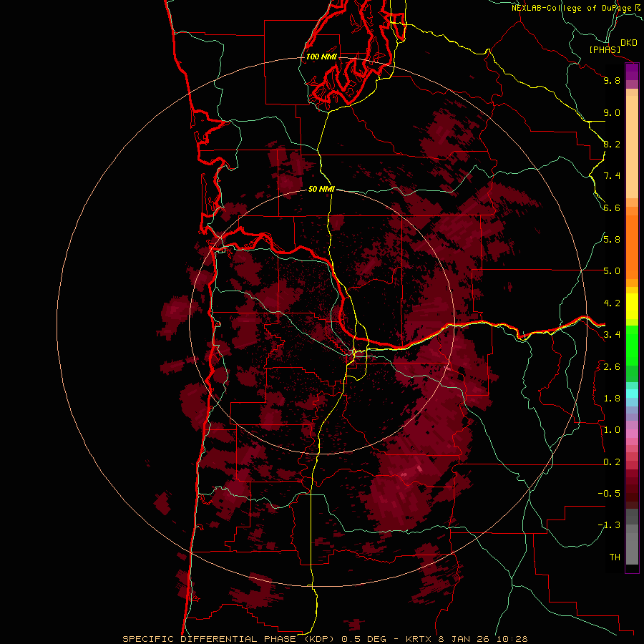Click the 5.8 scale value
Image resolution: width=644 pixels, height=644 pixels.
pos(612,240)
